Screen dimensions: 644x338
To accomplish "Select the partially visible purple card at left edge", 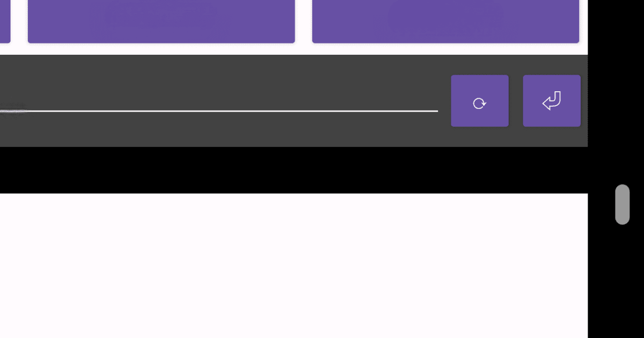I will (5, 21).
